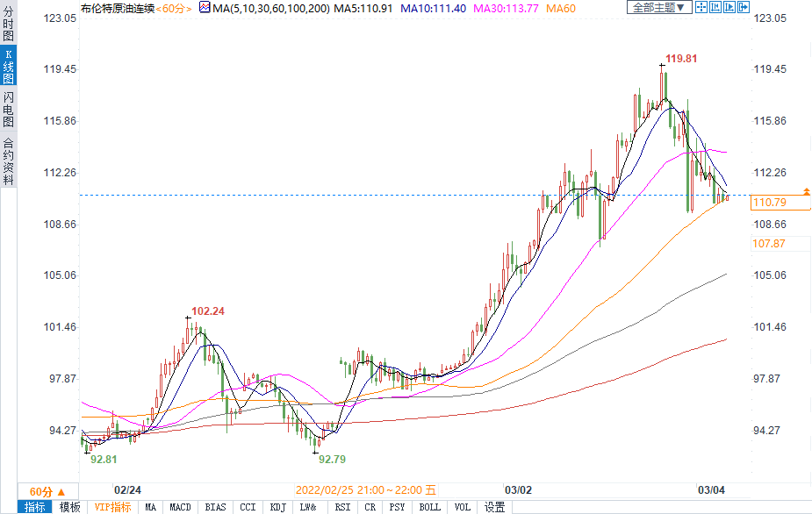Show the 合约资料 side tab
Screen dimensions: 812x514
click(8, 161)
